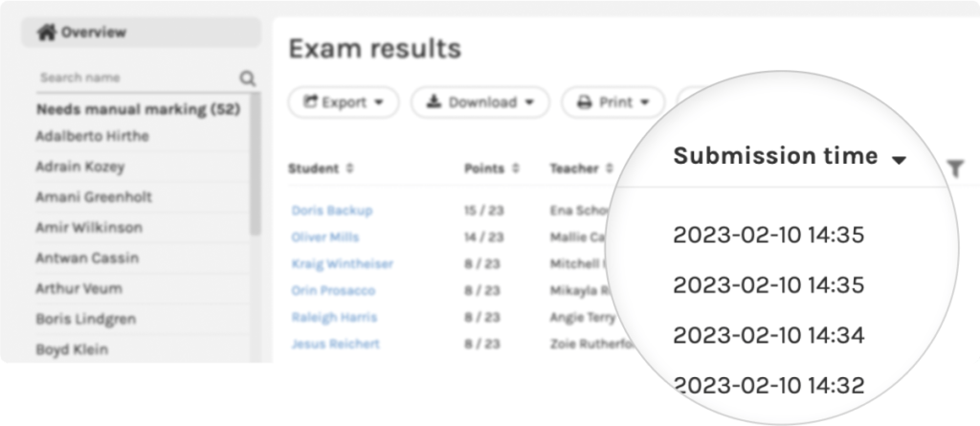Open the Overview menu item
This screenshot has height=426, width=980.
[x=142, y=33]
